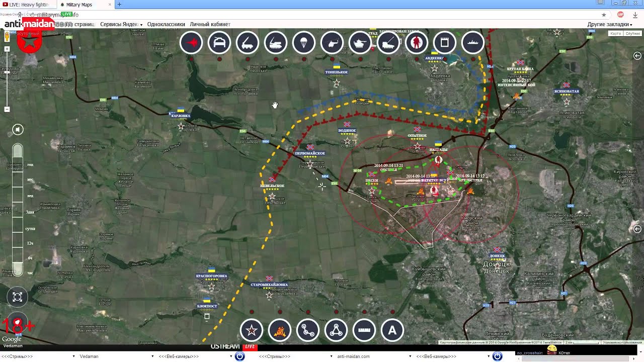Select the self-propelled artillery icon
Image resolution: width=644 pixels, height=362 pixels.
[388, 43]
